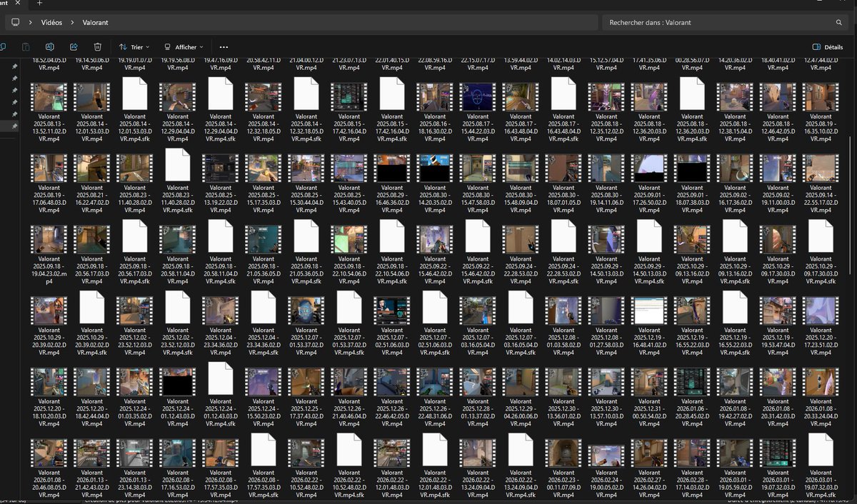Select video thumbnail 2025.12.07 - 02.51.06.03.DVR.mp4

coord(392,311)
